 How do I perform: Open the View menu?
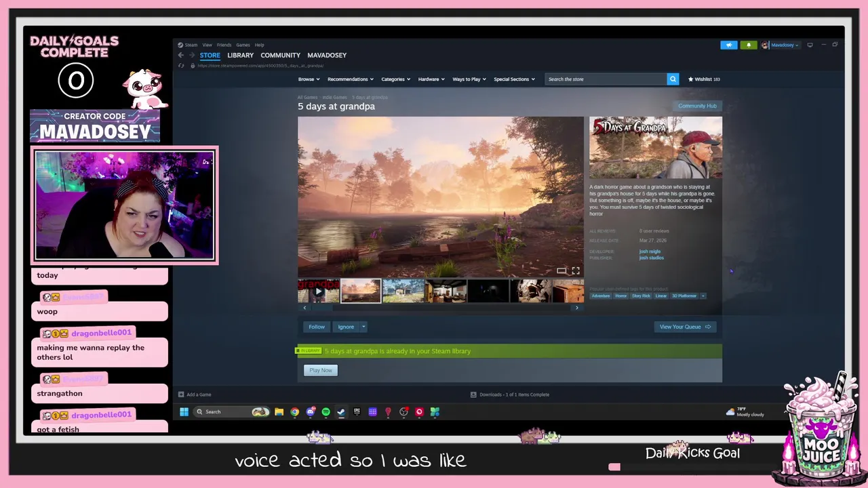pos(207,45)
